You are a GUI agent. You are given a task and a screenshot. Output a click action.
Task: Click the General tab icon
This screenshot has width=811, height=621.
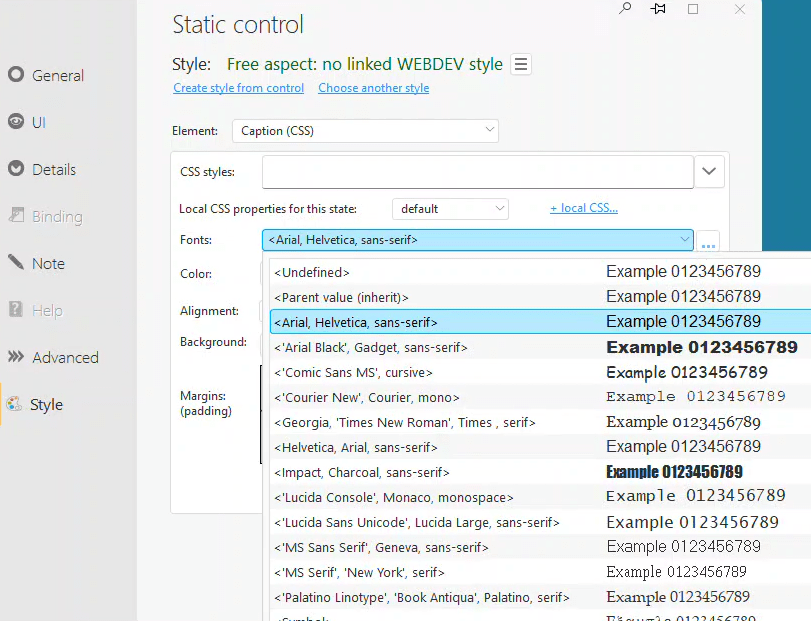15,75
